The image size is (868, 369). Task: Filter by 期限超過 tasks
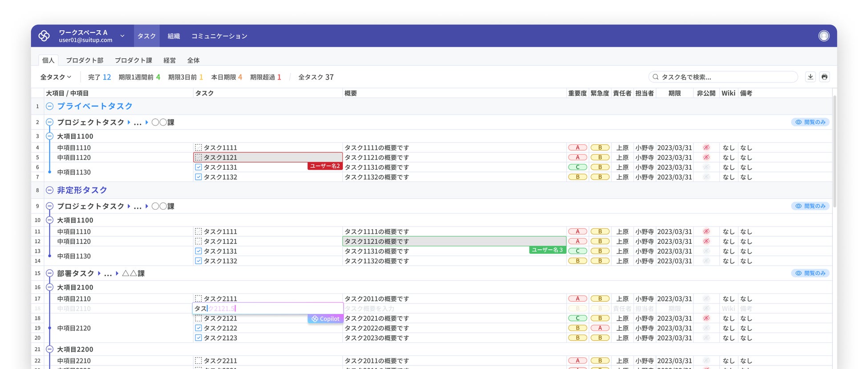coord(265,77)
